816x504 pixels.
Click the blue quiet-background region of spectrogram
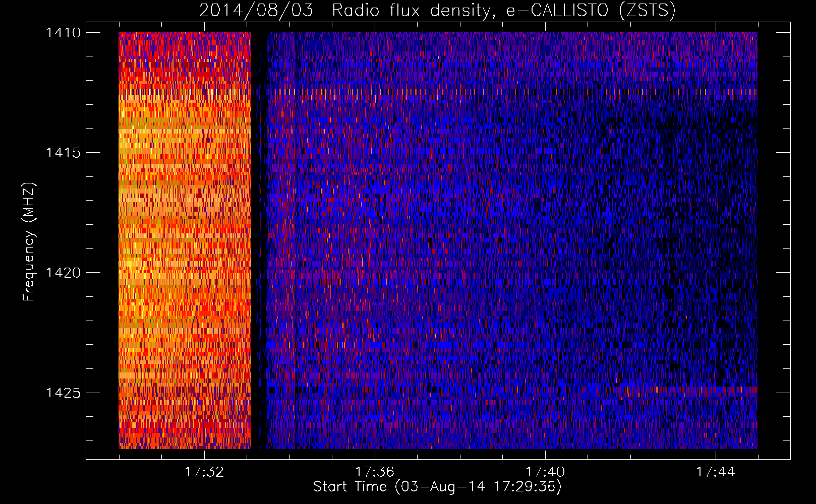coord(512,240)
